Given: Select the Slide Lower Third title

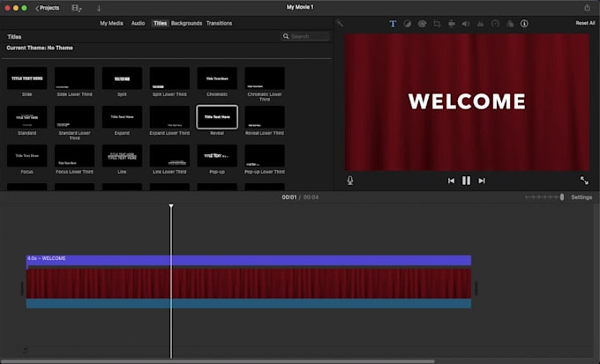Looking at the screenshot, I should tap(74, 78).
